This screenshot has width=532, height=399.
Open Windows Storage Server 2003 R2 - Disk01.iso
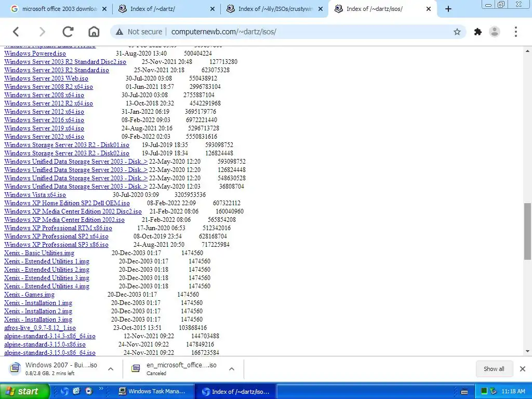pyautogui.click(x=66, y=145)
